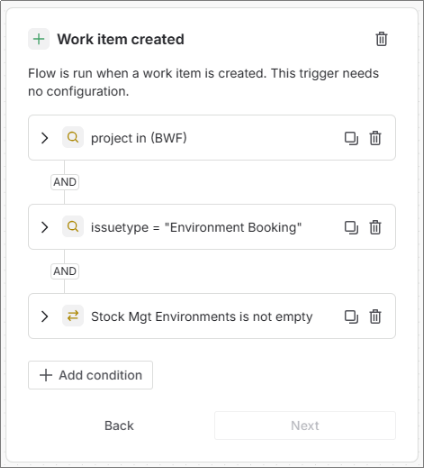Click the 'Work item created' heading

(120, 39)
